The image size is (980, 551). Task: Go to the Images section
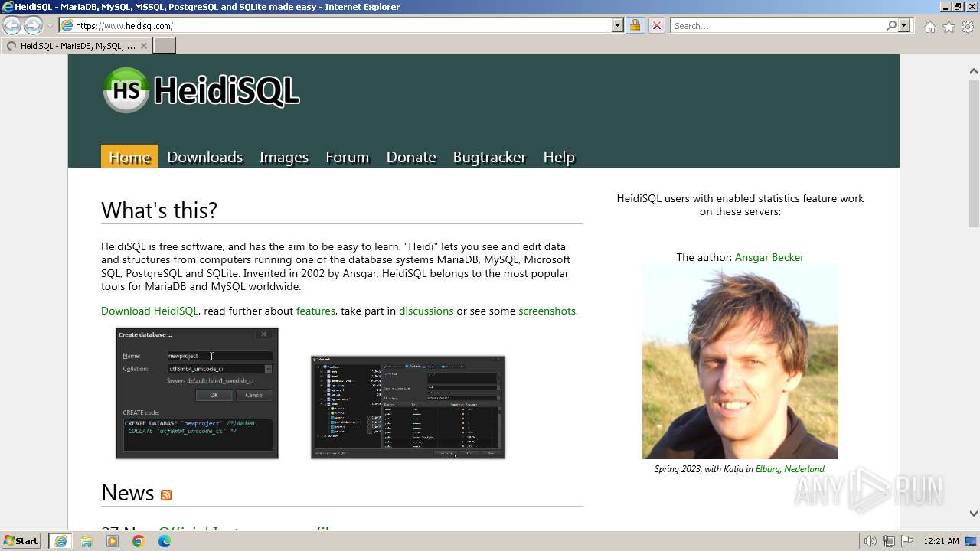(x=284, y=157)
